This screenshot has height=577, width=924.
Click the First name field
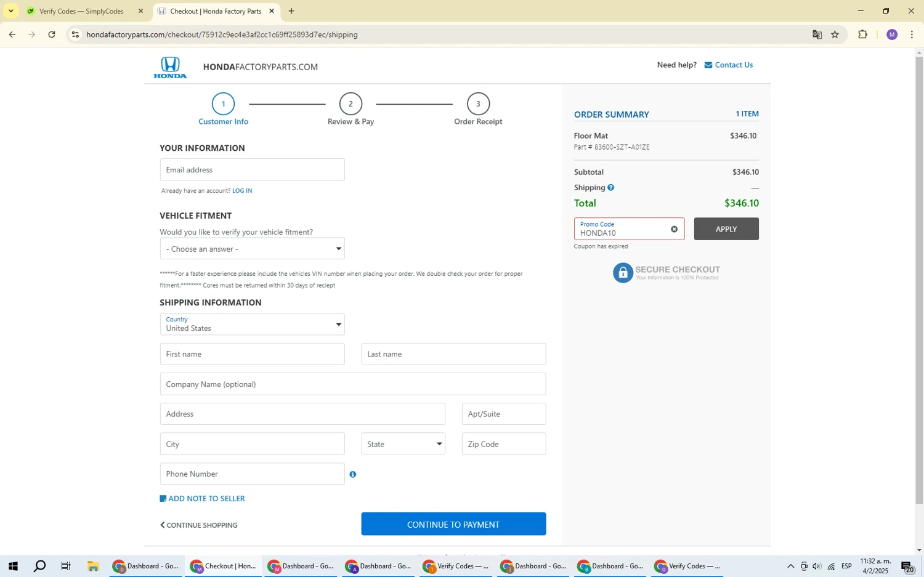click(x=252, y=354)
